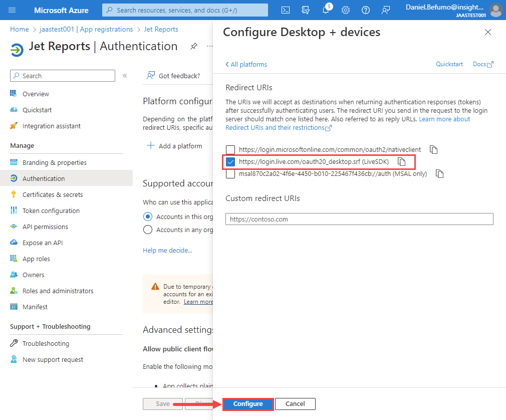This screenshot has height=420, width=506.
Task: Open the more options ellipsis beside the pin
Action: click(x=210, y=46)
